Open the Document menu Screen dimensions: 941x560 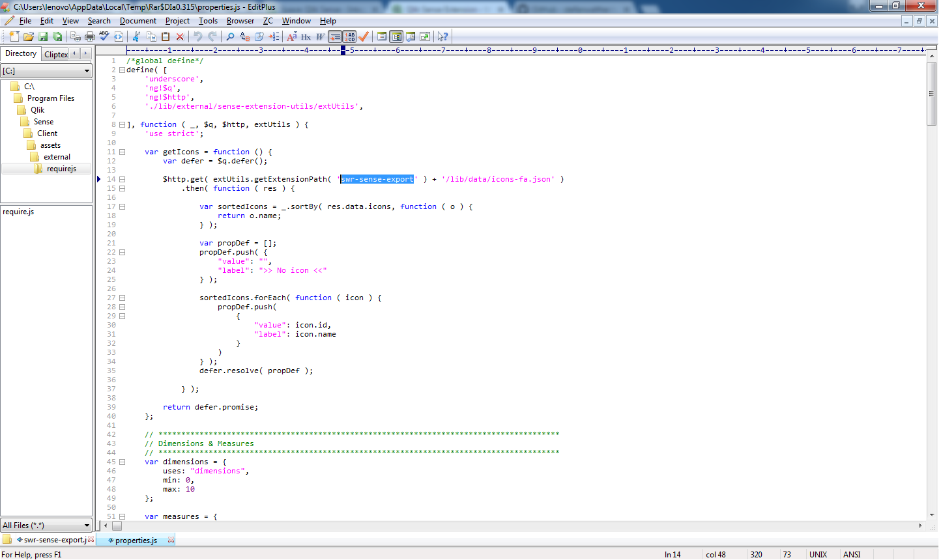tap(138, 21)
